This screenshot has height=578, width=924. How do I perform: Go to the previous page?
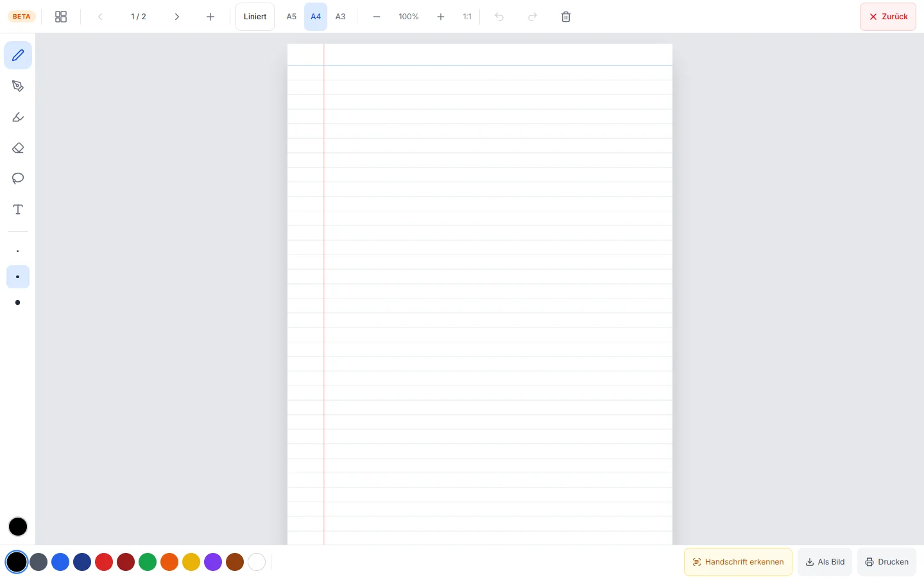click(x=100, y=17)
